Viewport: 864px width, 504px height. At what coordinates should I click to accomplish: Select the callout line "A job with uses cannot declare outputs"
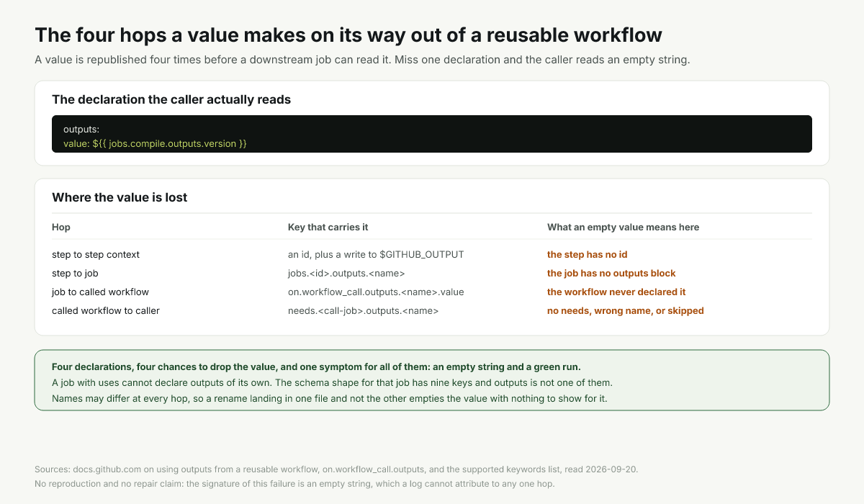pyautogui.click(x=332, y=382)
